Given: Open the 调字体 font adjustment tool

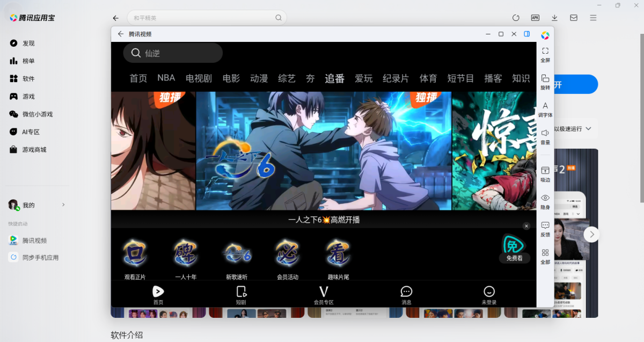Looking at the screenshot, I should 545,106.
